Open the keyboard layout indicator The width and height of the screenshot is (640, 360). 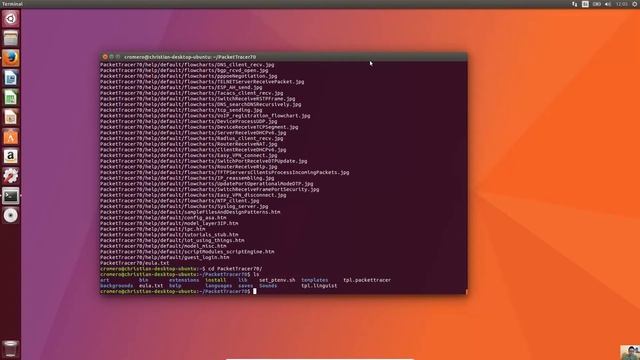point(585,4)
